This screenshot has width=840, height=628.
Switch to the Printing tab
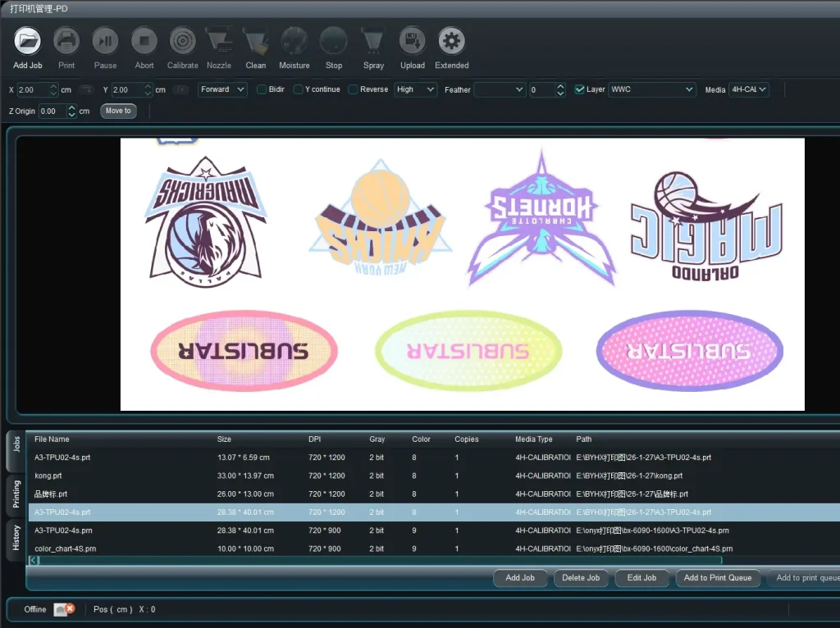pyautogui.click(x=16, y=494)
